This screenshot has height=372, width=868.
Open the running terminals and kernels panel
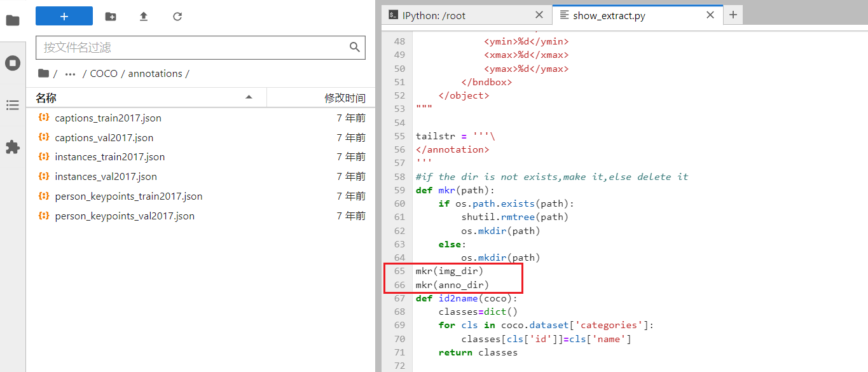[13, 62]
